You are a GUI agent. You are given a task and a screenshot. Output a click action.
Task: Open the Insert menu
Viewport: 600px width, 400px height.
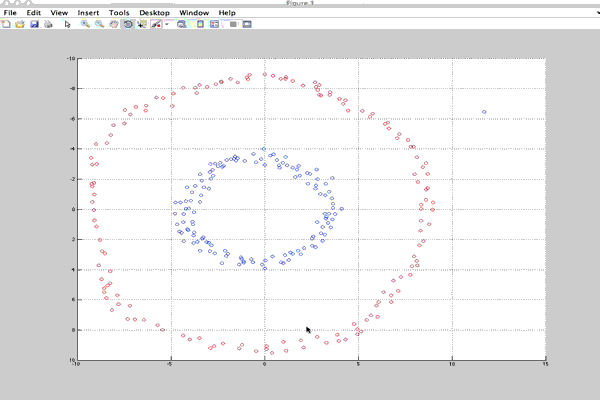90,12
